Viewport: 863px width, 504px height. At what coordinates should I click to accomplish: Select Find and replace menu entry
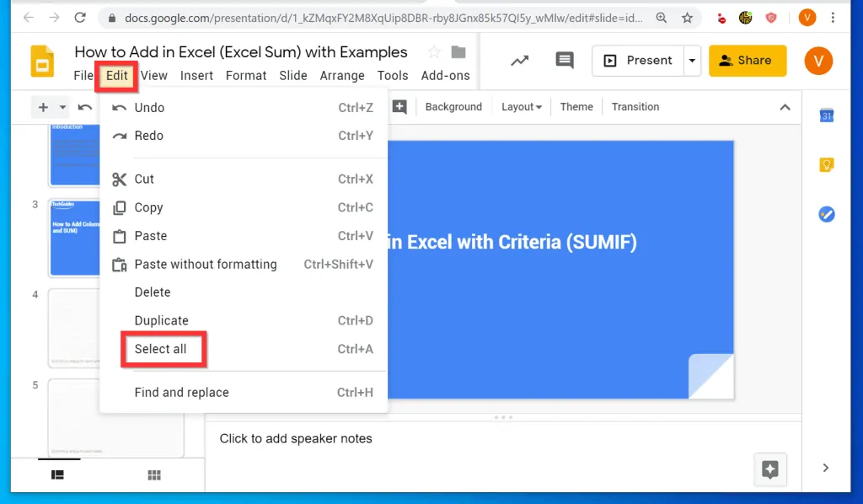coord(181,393)
